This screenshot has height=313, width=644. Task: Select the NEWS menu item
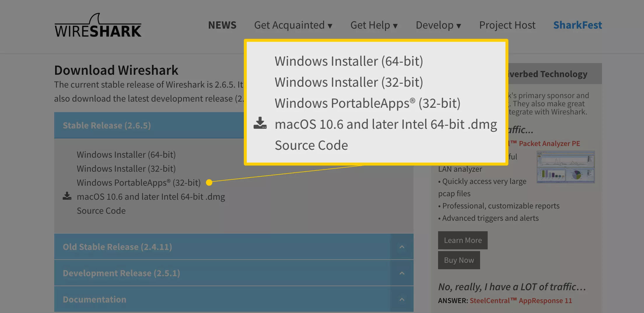222,25
